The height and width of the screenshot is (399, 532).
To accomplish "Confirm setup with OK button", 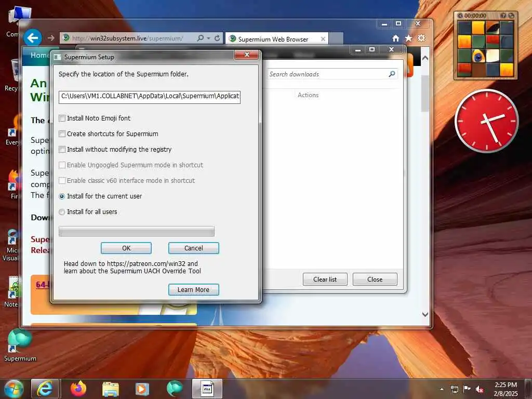I will pos(126,248).
